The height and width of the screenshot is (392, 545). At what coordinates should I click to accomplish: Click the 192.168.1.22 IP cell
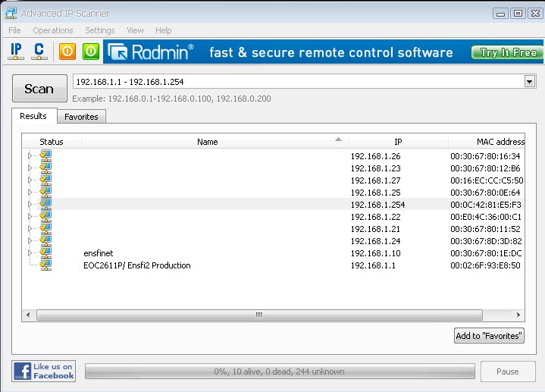tap(375, 217)
